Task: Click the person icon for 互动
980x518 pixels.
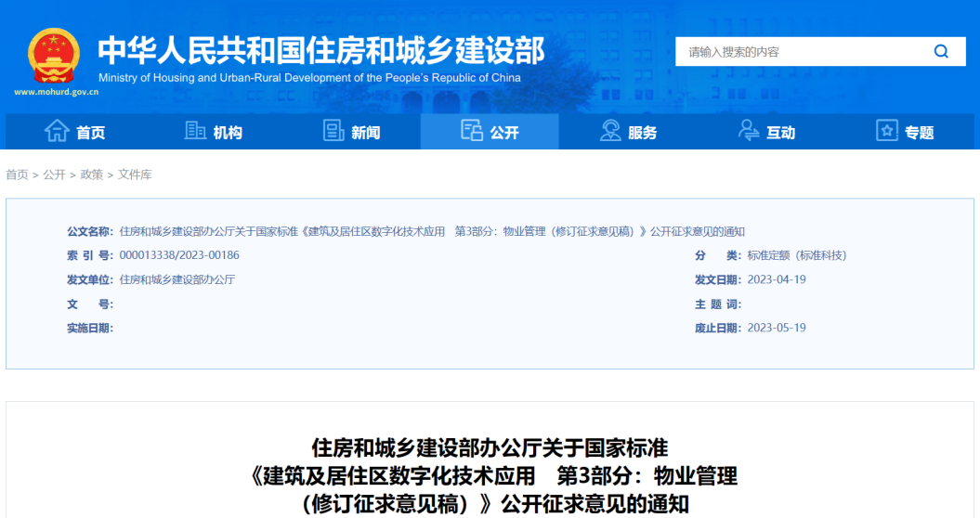Action: coord(749,131)
